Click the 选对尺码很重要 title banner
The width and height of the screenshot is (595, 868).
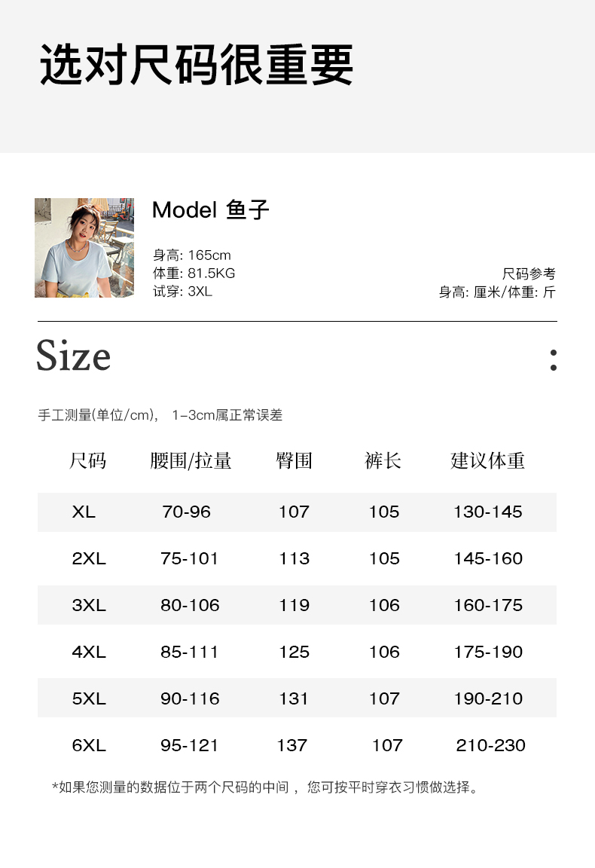click(197, 66)
